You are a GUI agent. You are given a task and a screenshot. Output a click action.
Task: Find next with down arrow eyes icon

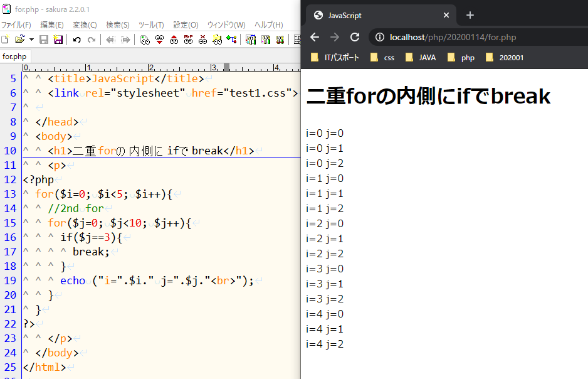point(159,40)
